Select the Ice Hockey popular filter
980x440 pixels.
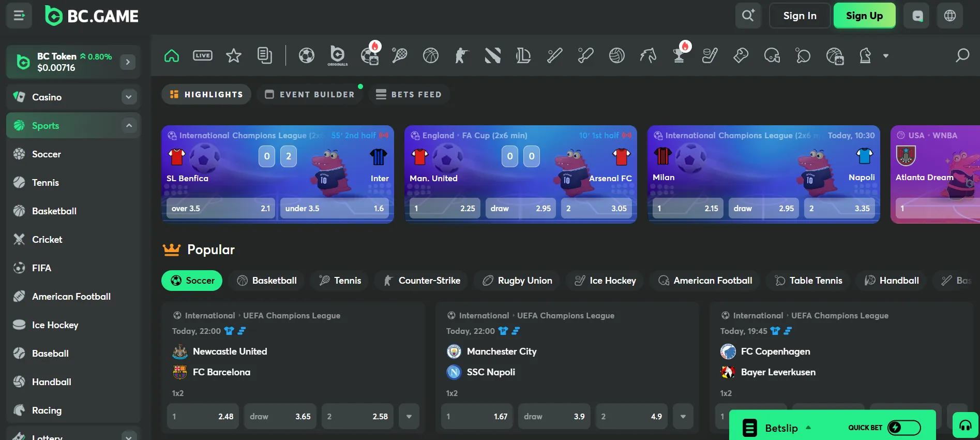pos(605,281)
